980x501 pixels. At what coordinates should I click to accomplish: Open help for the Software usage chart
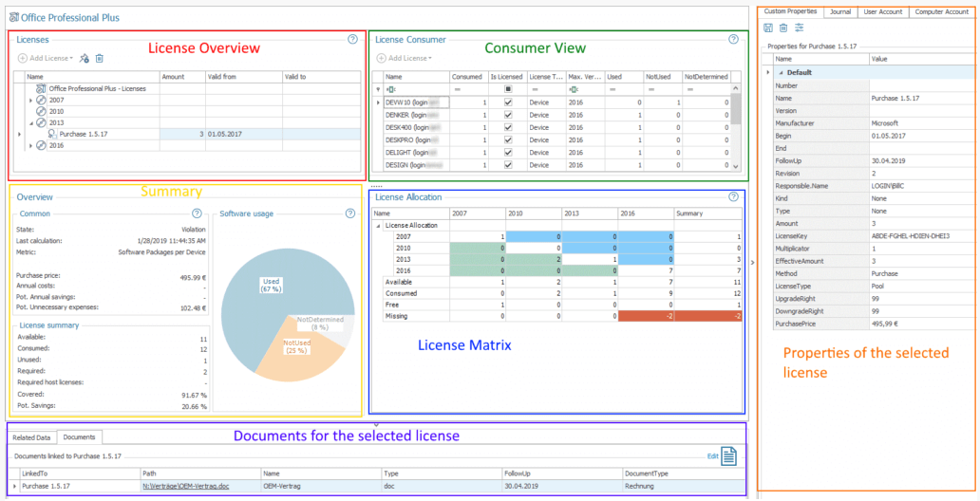(x=350, y=213)
